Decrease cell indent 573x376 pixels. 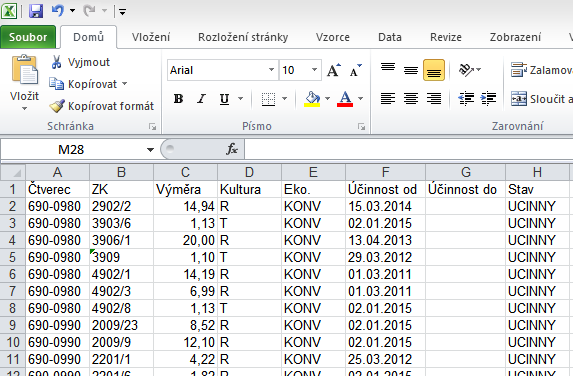(x=466, y=99)
